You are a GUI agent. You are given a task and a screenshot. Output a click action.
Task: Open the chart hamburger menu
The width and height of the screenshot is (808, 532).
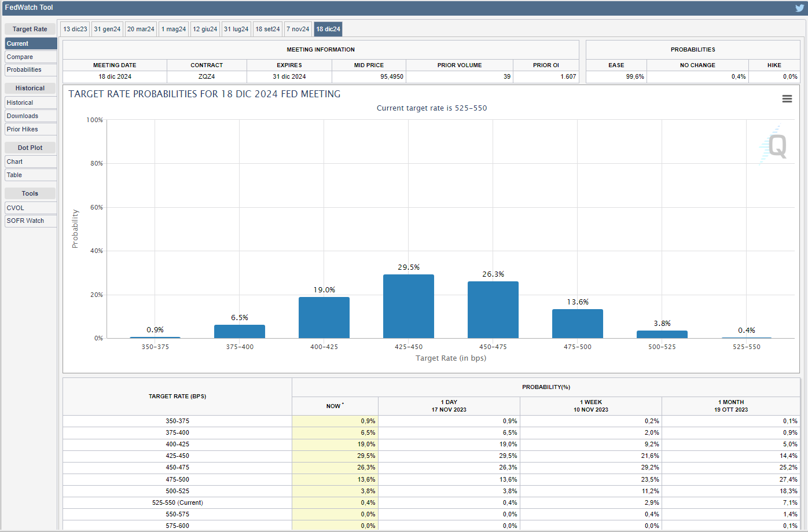tap(787, 99)
